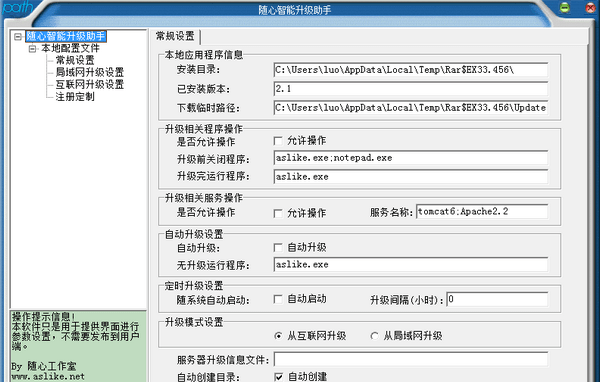Select the 从互联网升级 radio button
This screenshot has height=382, width=601.
[278, 336]
